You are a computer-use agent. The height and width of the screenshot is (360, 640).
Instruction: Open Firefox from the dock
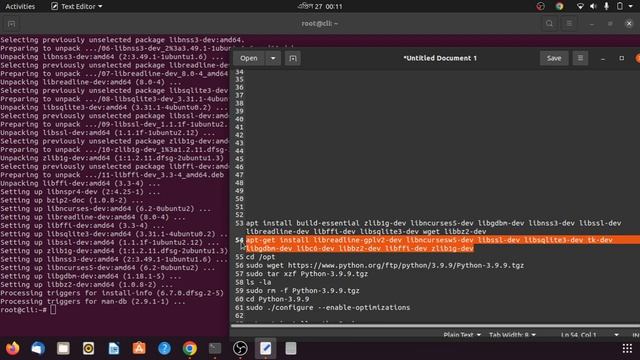click(13, 348)
